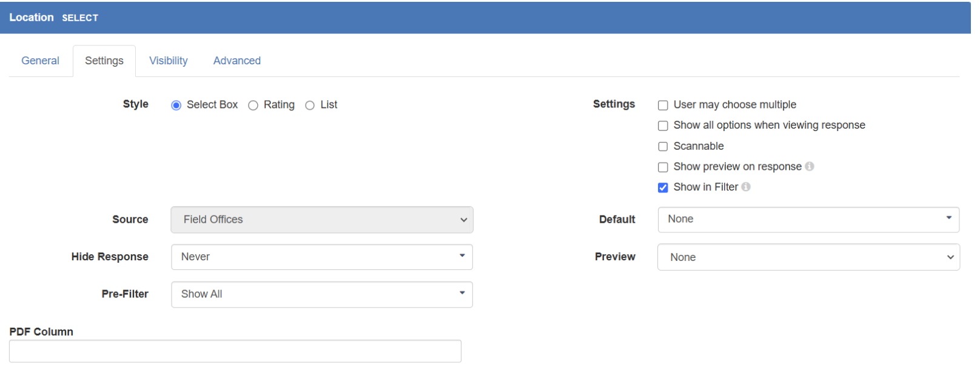Uncheck the Show in Filter checkbox
The image size is (980, 378).
tap(663, 187)
